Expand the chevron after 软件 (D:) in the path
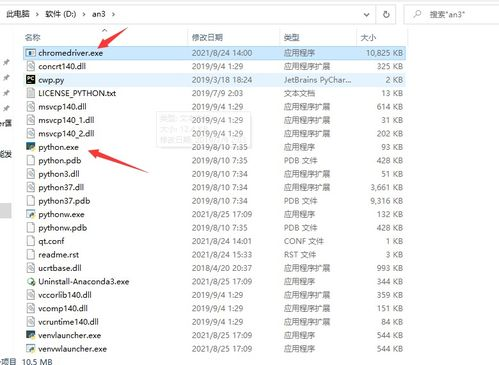The height and width of the screenshot is (365, 499). click(x=84, y=14)
